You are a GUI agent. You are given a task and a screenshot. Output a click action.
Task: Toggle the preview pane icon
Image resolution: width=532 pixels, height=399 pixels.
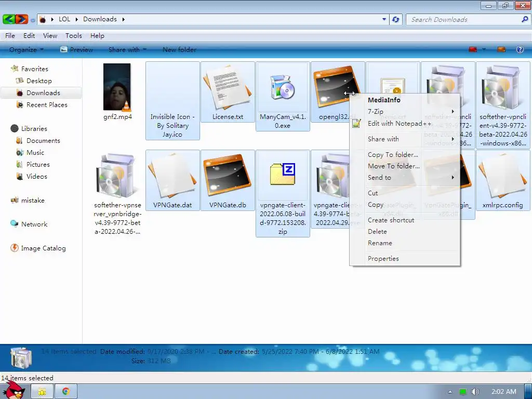tap(501, 49)
